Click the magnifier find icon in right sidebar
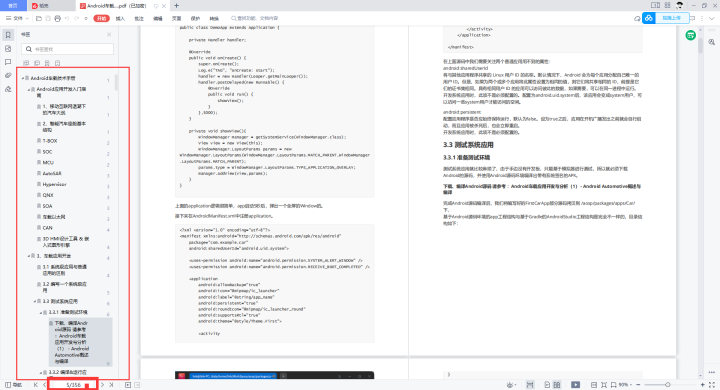 [712, 42]
